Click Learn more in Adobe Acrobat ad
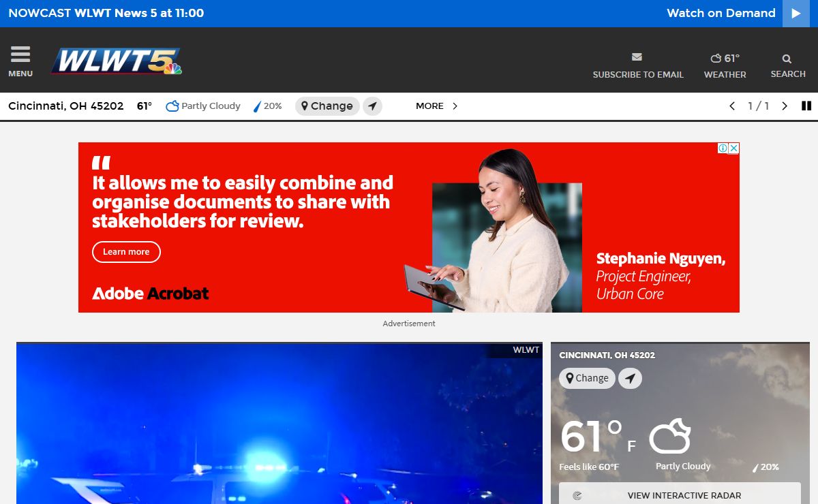Viewport: 818px width, 504px height. coord(126,252)
